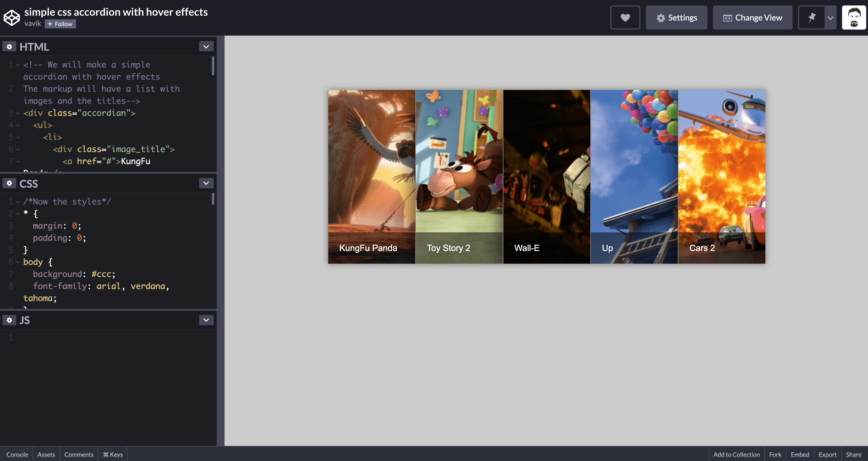Click the heart love icon button

point(625,17)
